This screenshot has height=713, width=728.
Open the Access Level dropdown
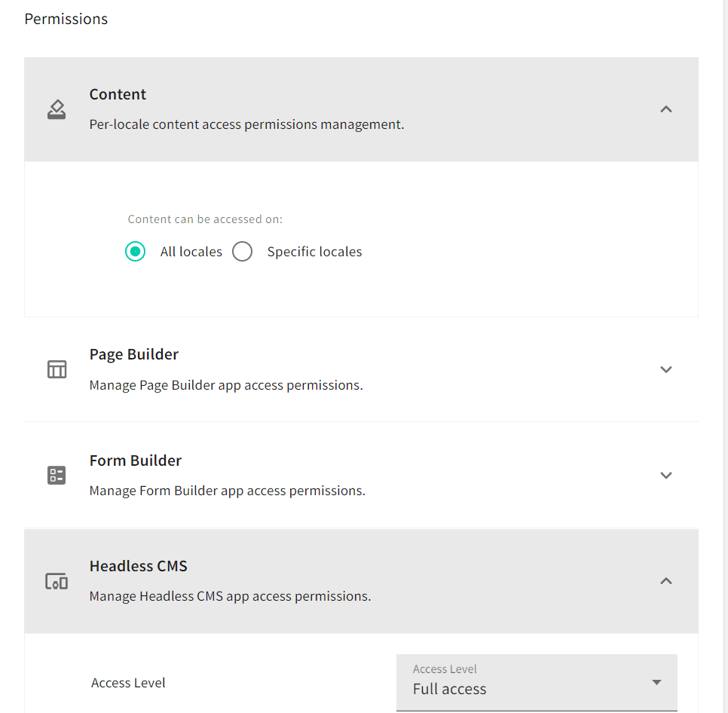tap(536, 682)
